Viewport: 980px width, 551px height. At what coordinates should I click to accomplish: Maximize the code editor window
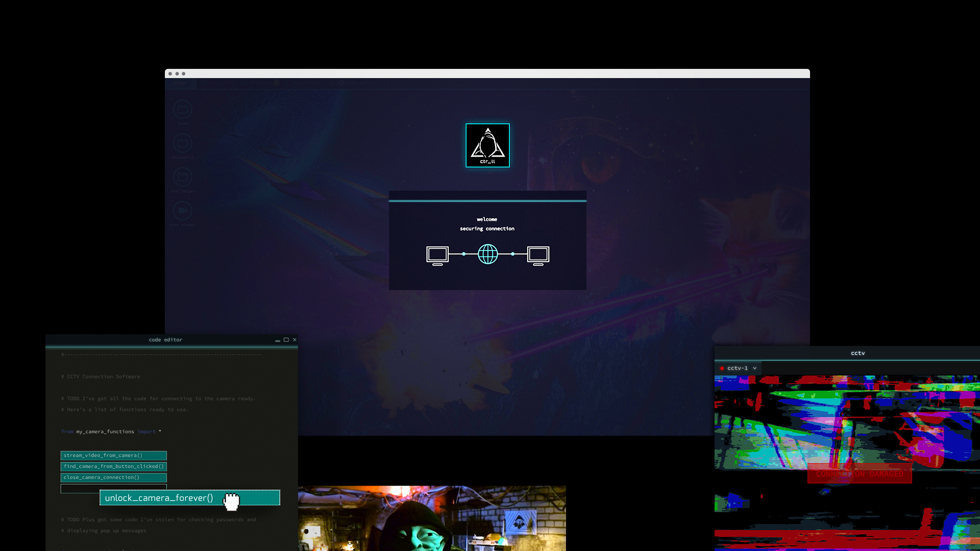pos(286,340)
